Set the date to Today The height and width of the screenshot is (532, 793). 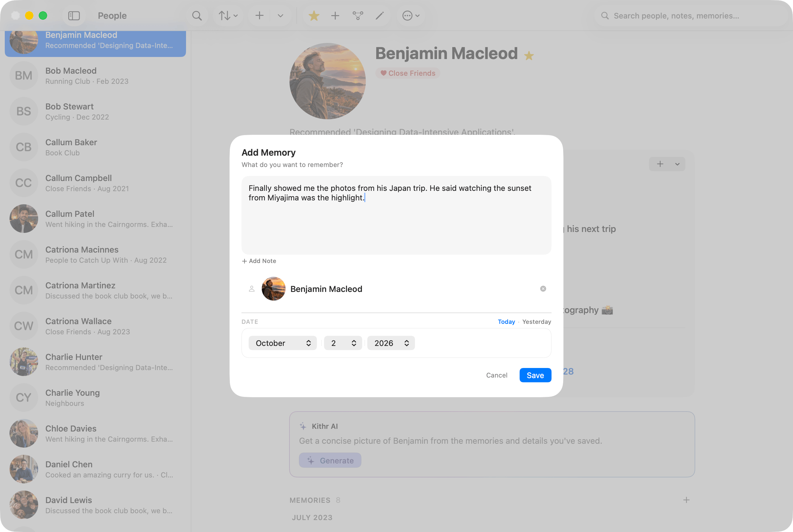tap(506, 322)
